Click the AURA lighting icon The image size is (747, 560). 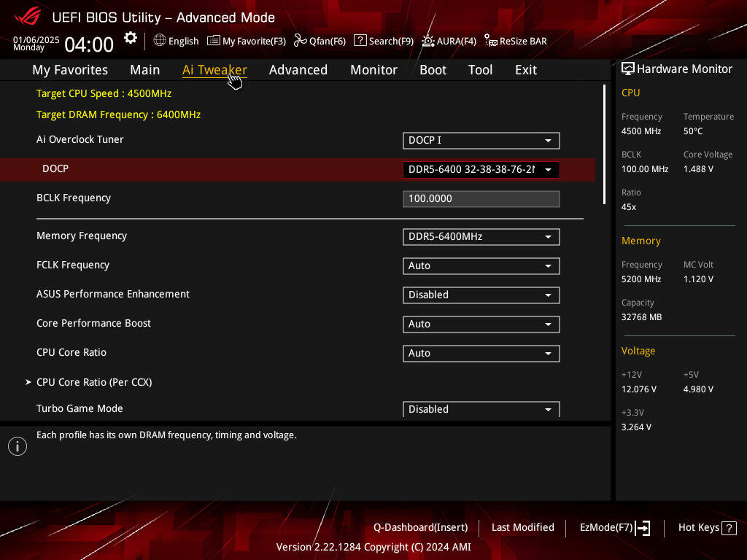[427, 41]
